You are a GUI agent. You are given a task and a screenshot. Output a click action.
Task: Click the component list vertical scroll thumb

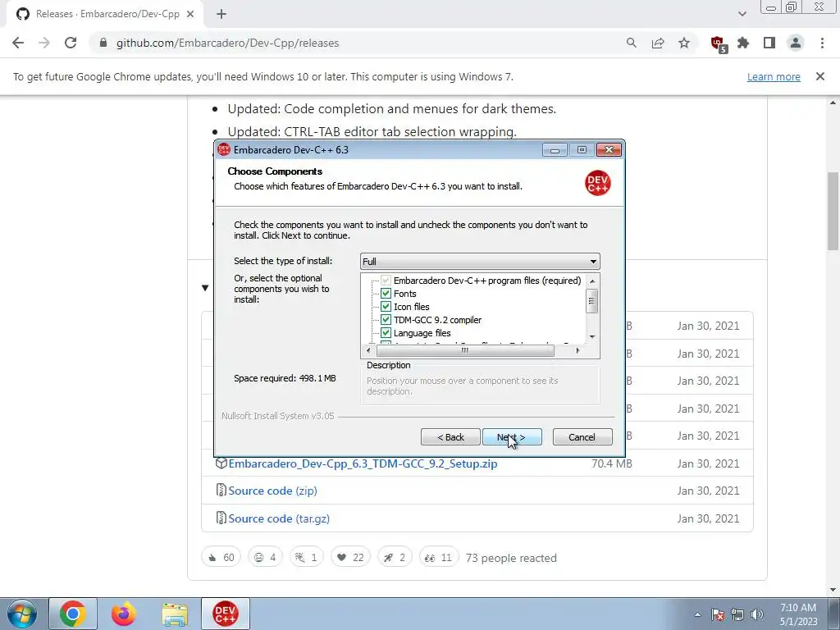(x=592, y=301)
